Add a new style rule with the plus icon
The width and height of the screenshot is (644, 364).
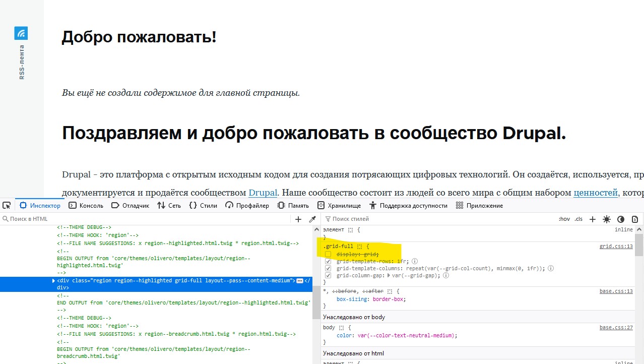(x=593, y=219)
